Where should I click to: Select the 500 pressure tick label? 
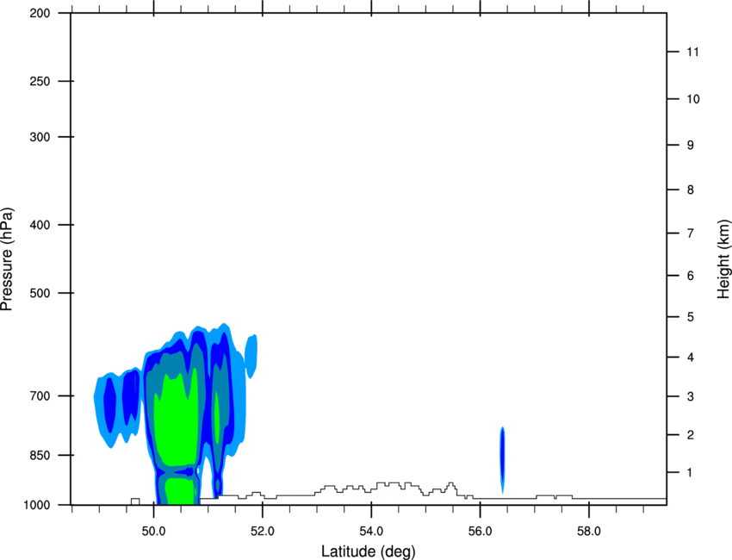[40, 293]
